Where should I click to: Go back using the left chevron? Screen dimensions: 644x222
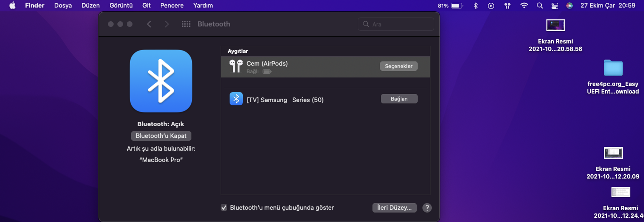(x=149, y=24)
